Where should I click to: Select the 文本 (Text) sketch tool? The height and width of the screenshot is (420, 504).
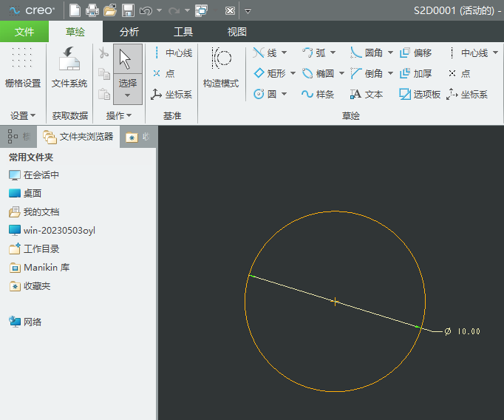(367, 95)
